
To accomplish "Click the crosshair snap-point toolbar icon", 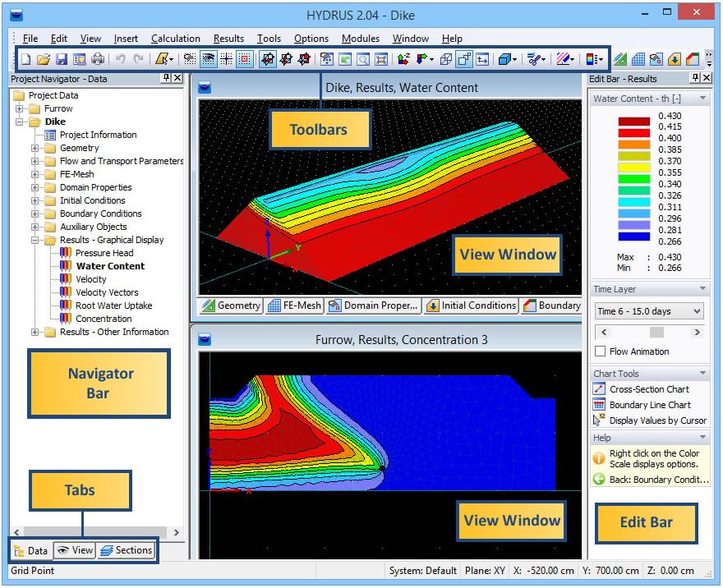I will (227, 59).
